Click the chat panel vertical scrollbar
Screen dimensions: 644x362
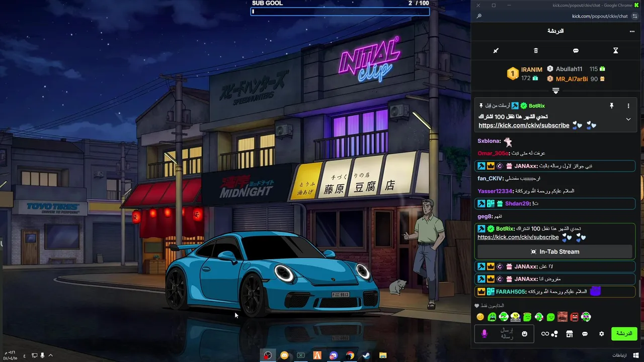tap(640, 289)
